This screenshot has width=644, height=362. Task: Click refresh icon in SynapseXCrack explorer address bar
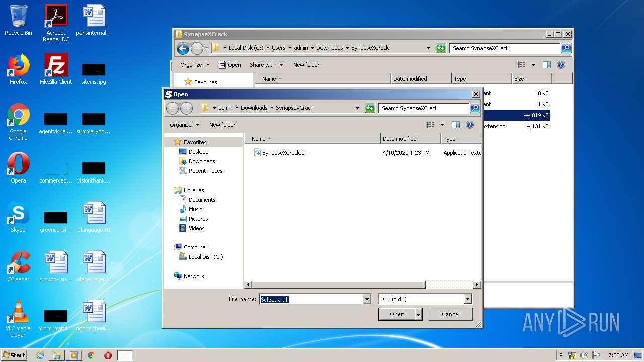[x=441, y=48]
